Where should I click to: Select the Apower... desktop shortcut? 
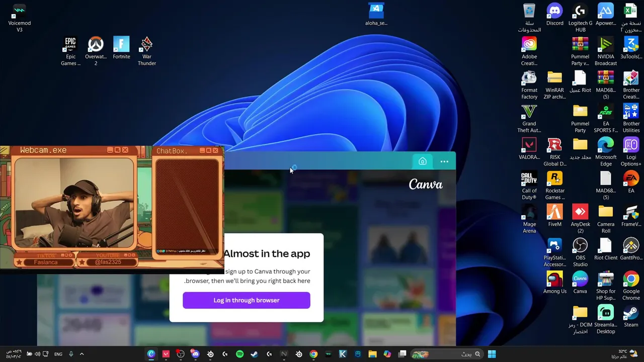[606, 15]
